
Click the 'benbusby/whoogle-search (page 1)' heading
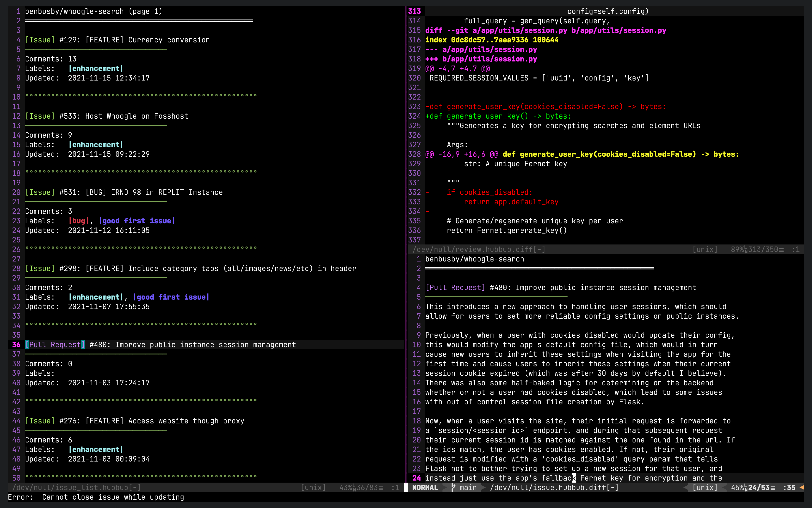coord(94,11)
